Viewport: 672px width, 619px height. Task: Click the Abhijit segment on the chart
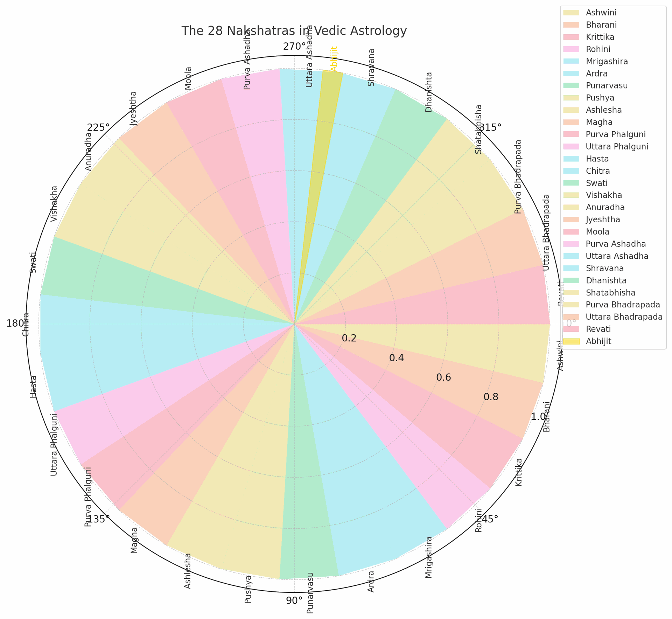coord(331,117)
